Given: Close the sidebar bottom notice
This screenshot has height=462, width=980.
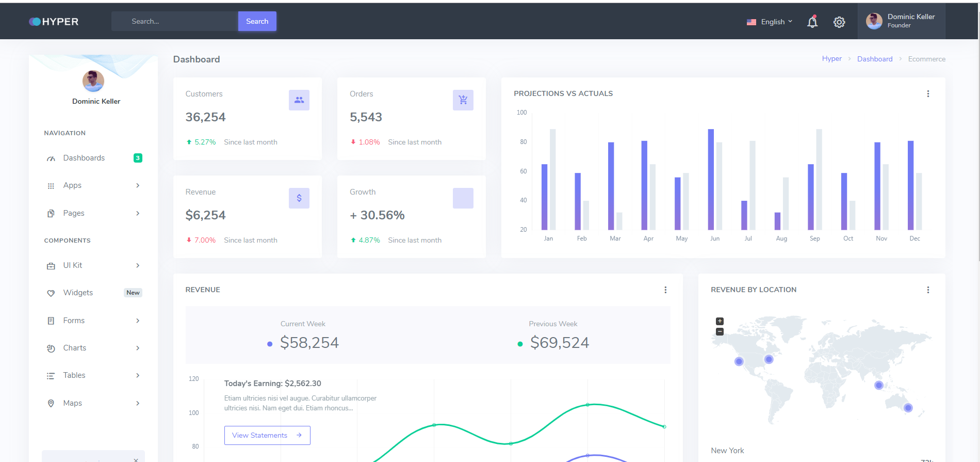Looking at the screenshot, I should pos(136,459).
